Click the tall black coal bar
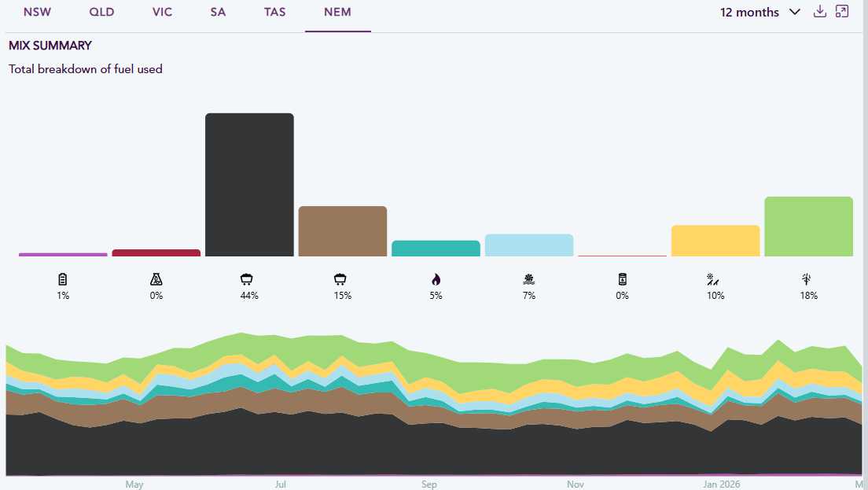This screenshot has width=868, height=490. click(x=250, y=185)
